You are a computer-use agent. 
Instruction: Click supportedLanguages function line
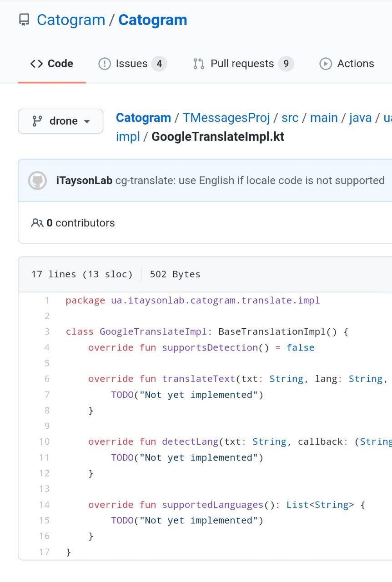tap(227, 505)
